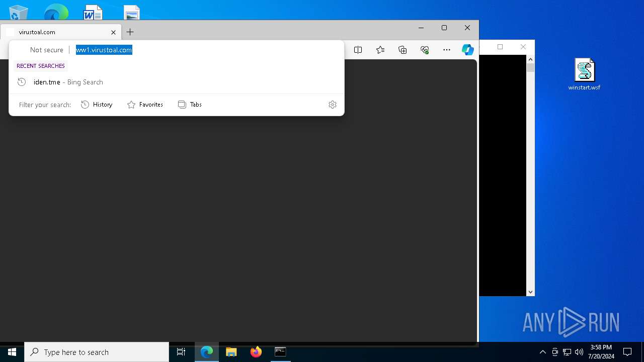Click the taskbar search box
The image size is (644, 362).
click(x=97, y=352)
